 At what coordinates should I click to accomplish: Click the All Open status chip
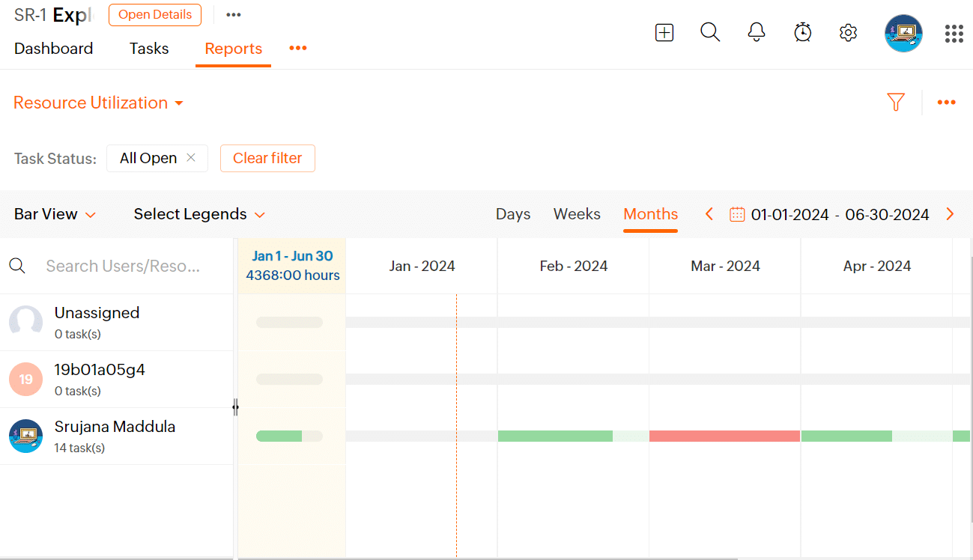tap(157, 158)
